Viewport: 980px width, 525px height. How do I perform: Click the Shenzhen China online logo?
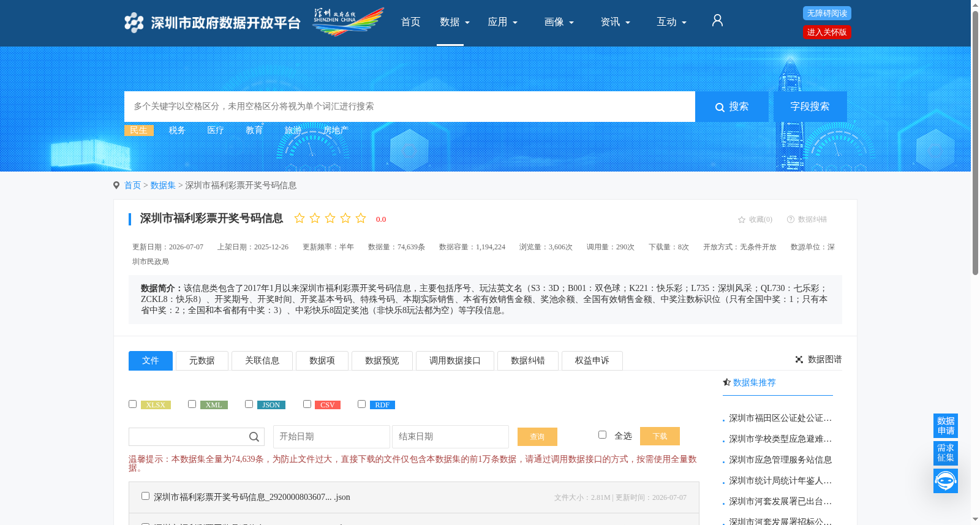pyautogui.click(x=348, y=21)
